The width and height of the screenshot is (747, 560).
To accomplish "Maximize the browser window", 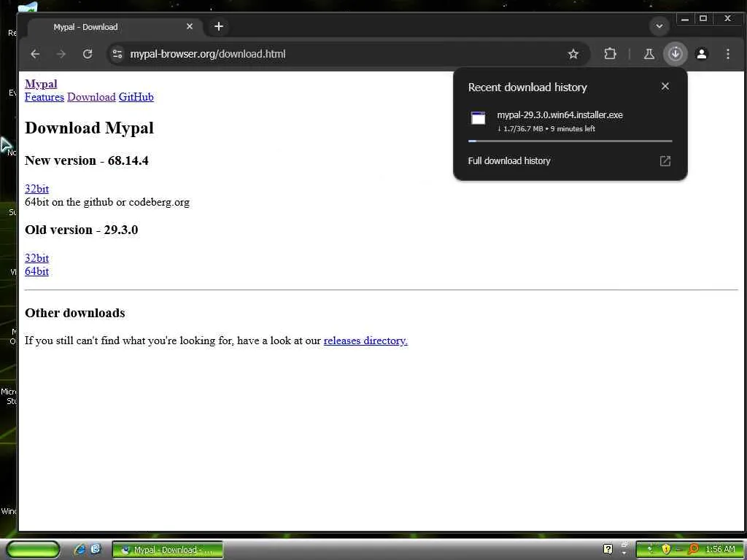I will tap(703, 19).
